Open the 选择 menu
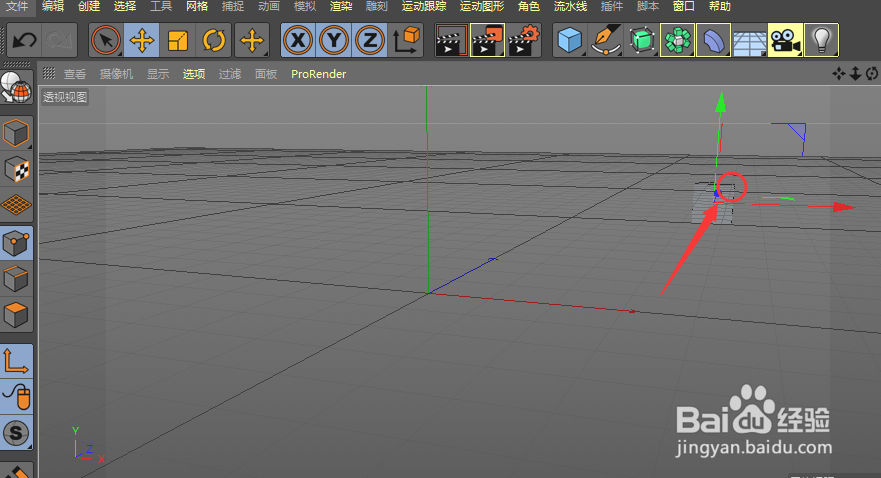Viewport: 881px width, 478px height. (125, 6)
